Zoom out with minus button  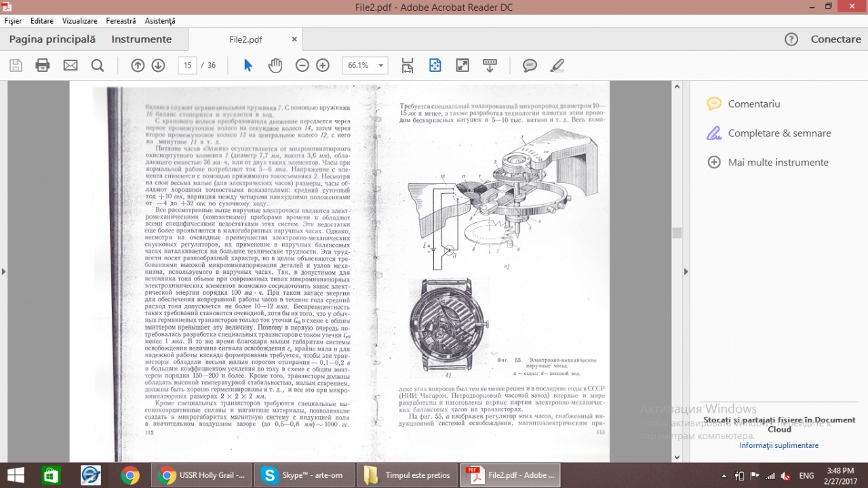tap(302, 65)
